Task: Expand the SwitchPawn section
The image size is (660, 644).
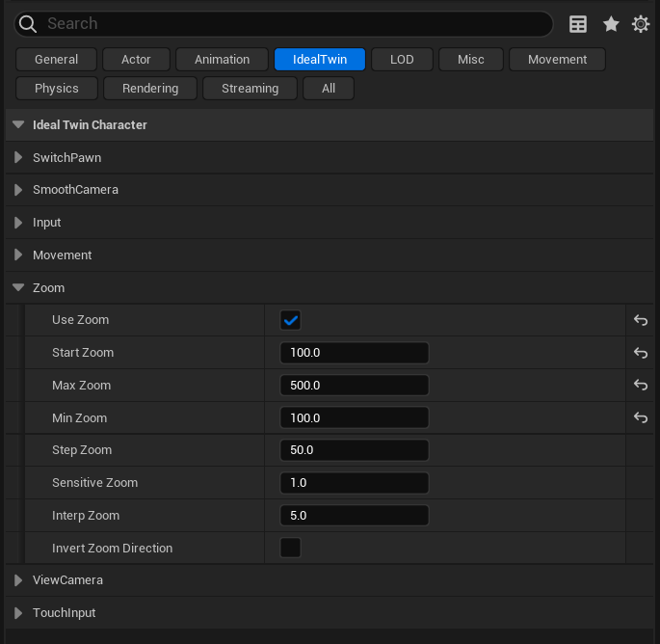Action: pyautogui.click(x=18, y=157)
